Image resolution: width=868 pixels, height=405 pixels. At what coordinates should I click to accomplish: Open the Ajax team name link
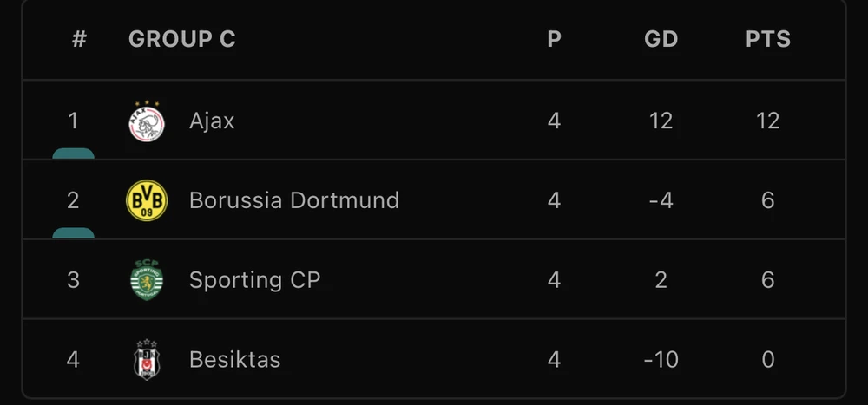(212, 121)
